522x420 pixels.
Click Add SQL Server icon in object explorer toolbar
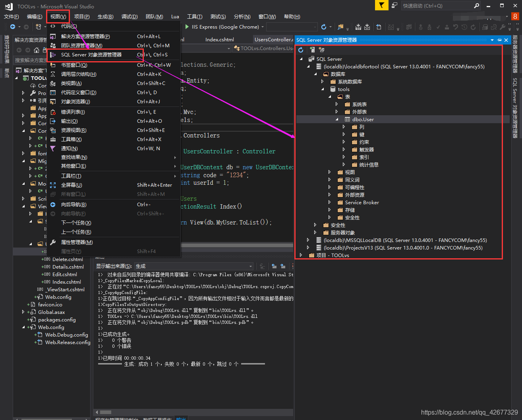pyautogui.click(x=312, y=50)
